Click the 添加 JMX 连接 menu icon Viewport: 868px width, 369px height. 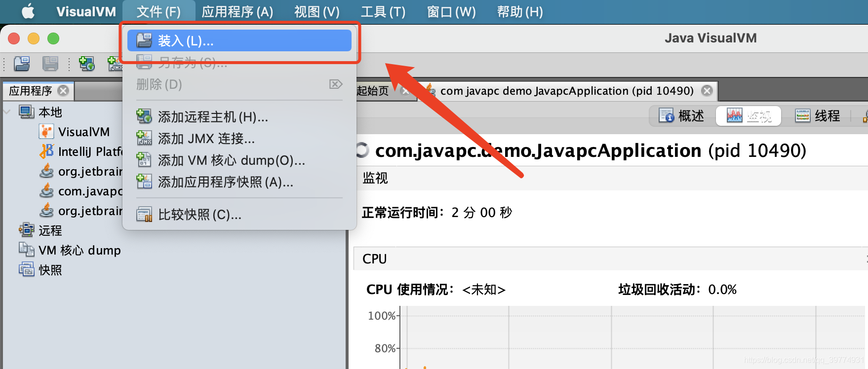tap(144, 138)
